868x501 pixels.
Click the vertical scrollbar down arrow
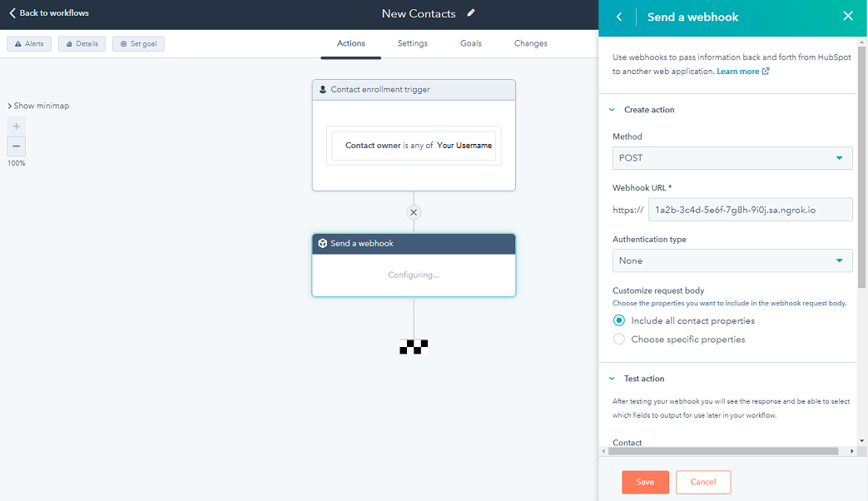click(x=862, y=441)
